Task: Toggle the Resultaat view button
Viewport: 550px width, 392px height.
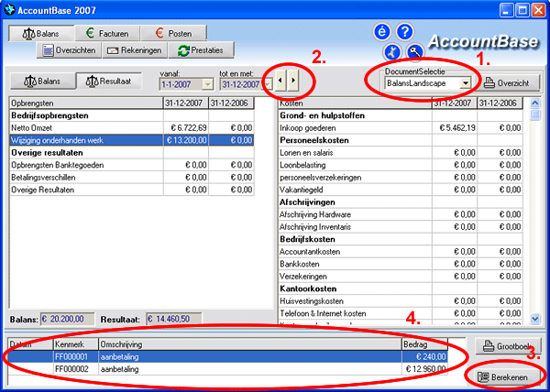Action: click(109, 82)
